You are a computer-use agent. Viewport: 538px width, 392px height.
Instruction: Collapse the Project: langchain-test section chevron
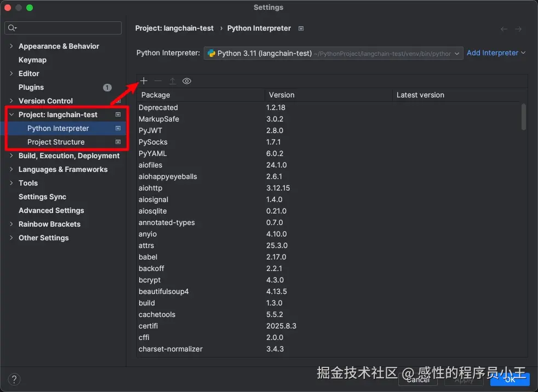12,114
